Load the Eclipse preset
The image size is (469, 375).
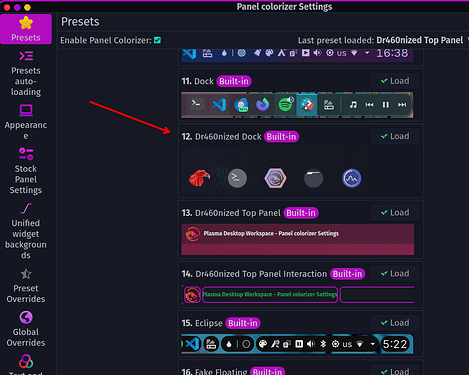click(x=395, y=323)
